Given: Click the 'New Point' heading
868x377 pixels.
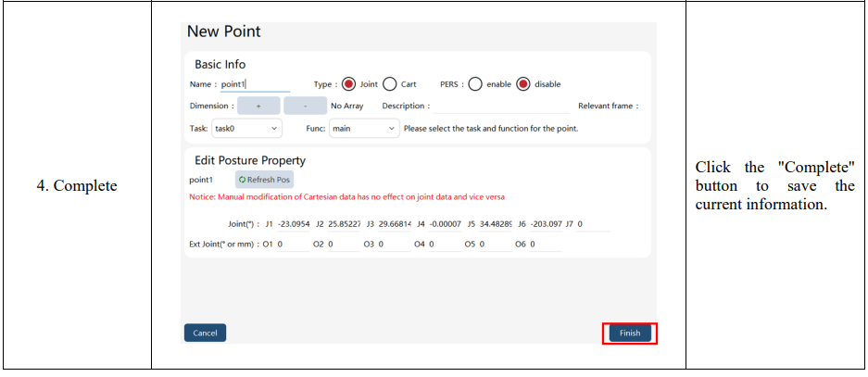Looking at the screenshot, I should coord(223,31).
